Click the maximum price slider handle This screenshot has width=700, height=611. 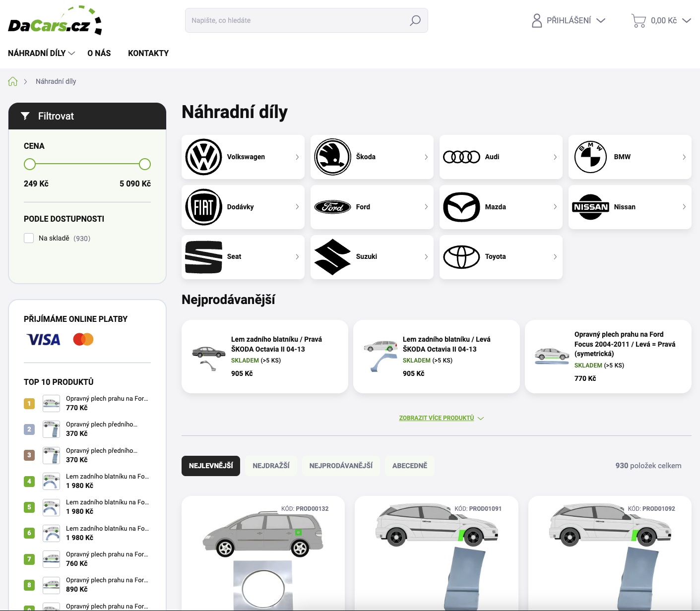145,164
